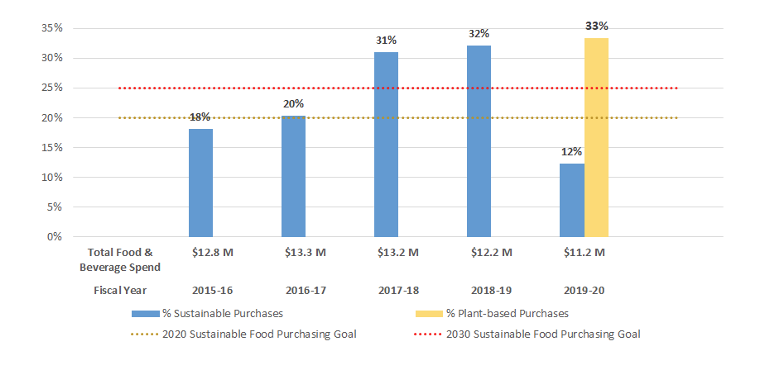Click the '31%' data label
This screenshot has height=365, width=764.
click(x=386, y=40)
